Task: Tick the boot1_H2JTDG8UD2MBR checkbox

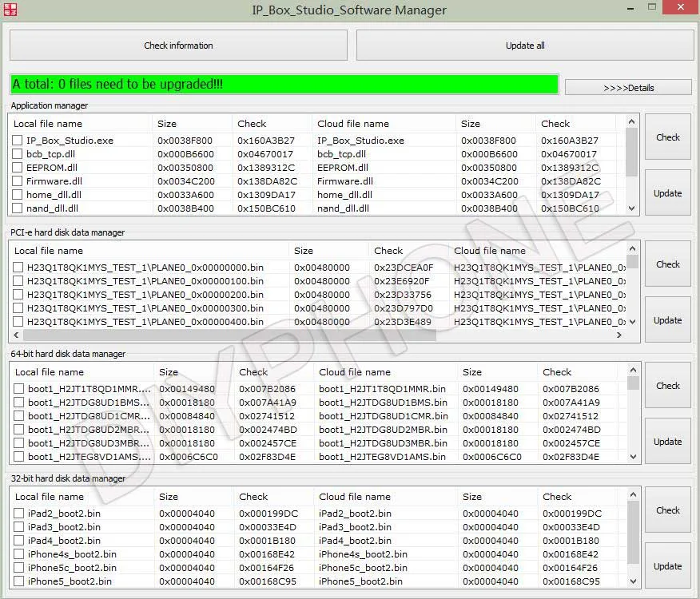Action: (18, 430)
